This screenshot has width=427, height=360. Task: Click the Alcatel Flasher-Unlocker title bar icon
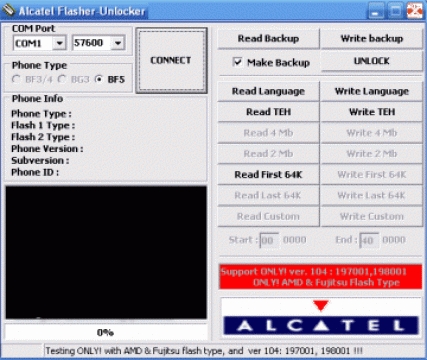9,11
